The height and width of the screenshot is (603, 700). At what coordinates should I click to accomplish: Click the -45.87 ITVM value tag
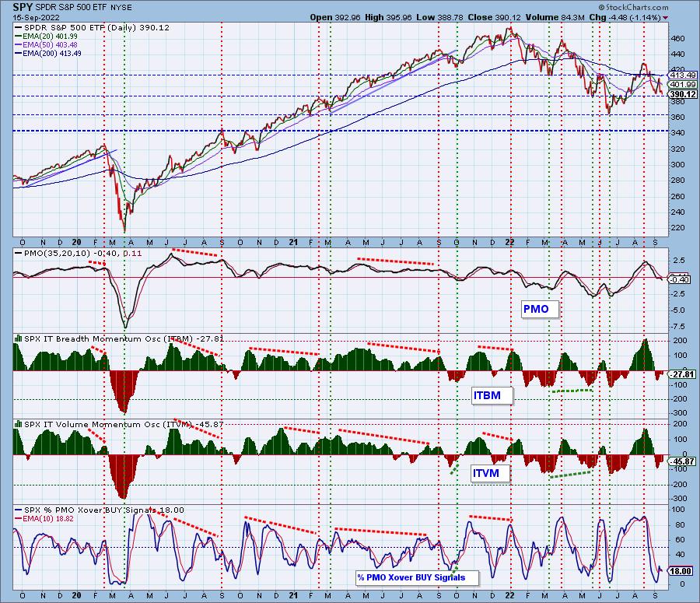point(683,461)
